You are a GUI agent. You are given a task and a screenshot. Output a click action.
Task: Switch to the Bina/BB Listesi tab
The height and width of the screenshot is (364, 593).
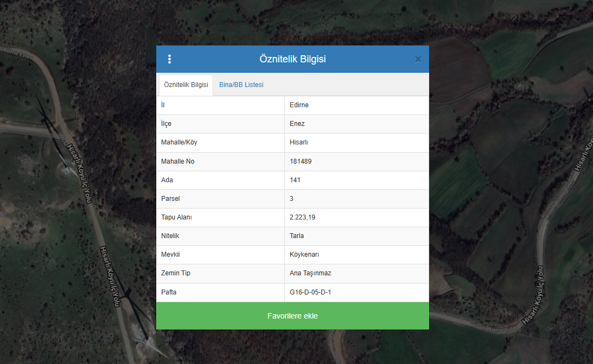coord(241,85)
